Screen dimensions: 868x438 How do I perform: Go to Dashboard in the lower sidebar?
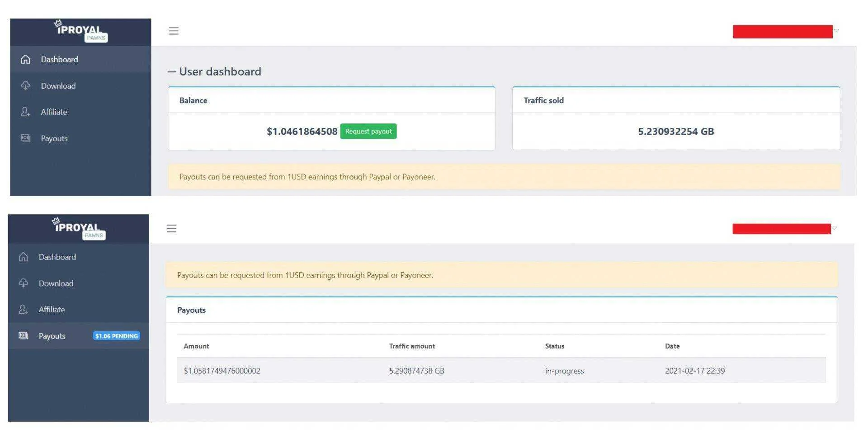pyautogui.click(x=78, y=257)
